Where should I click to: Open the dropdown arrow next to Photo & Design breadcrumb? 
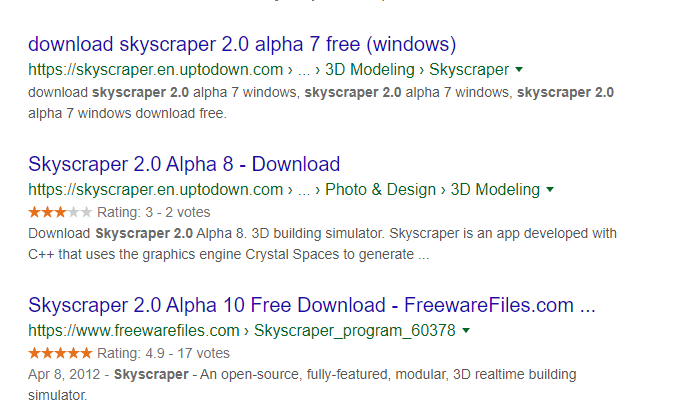551,189
